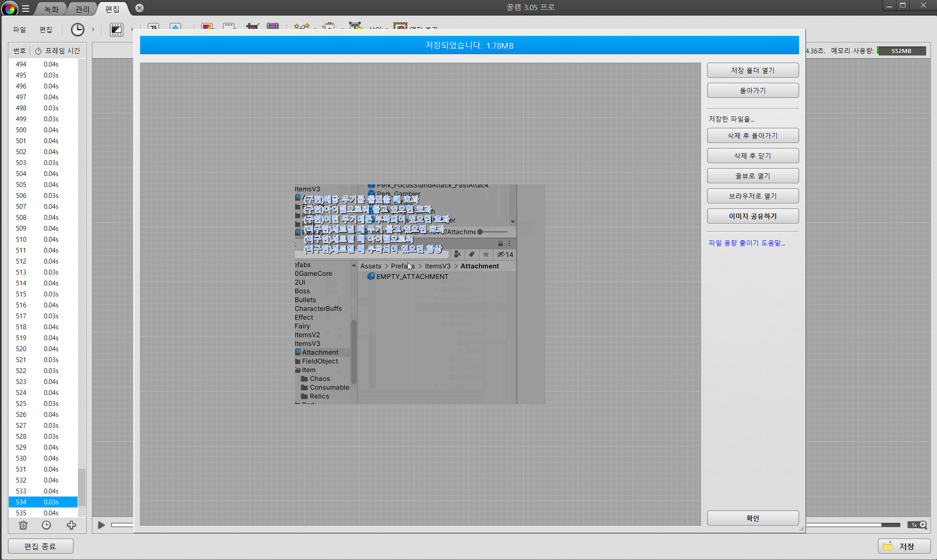The image size is (937, 560).
Task: Select highlighted frame row 534
Action: 43,502
